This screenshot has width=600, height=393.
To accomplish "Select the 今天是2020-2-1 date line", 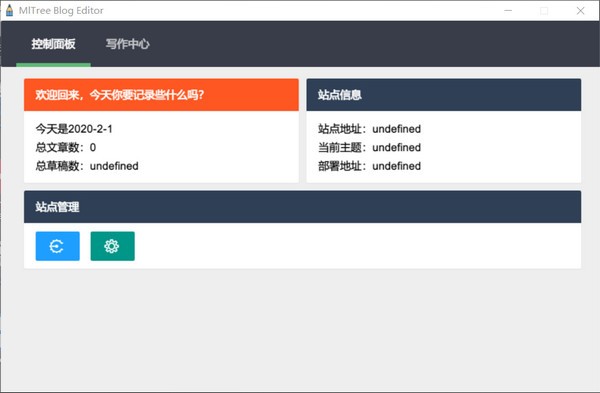I will point(74,129).
